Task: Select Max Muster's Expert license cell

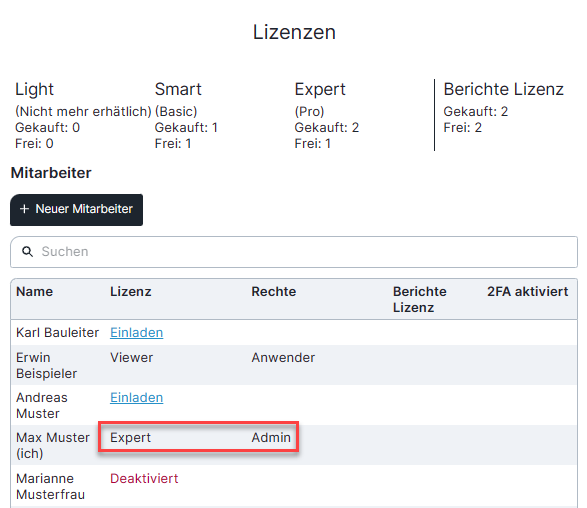Action: 130,438
